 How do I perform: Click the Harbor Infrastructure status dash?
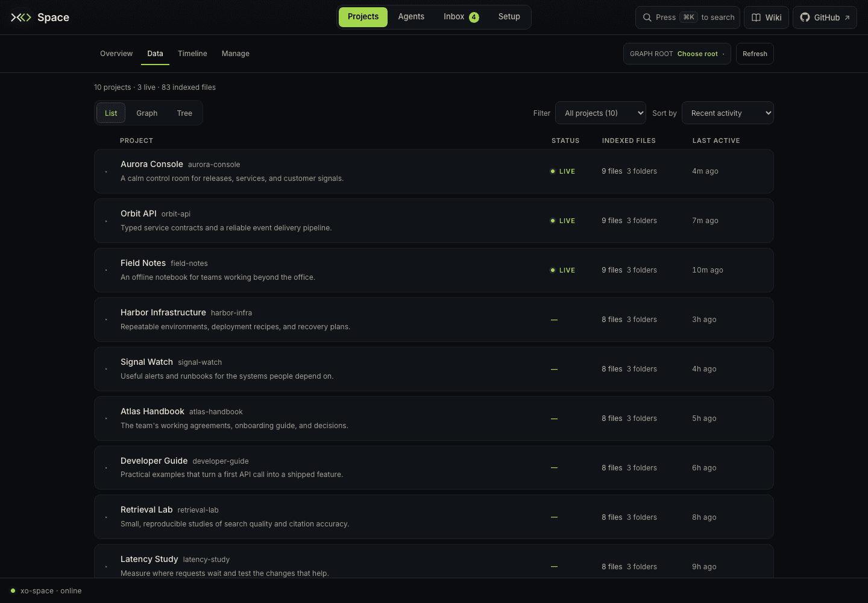point(554,320)
